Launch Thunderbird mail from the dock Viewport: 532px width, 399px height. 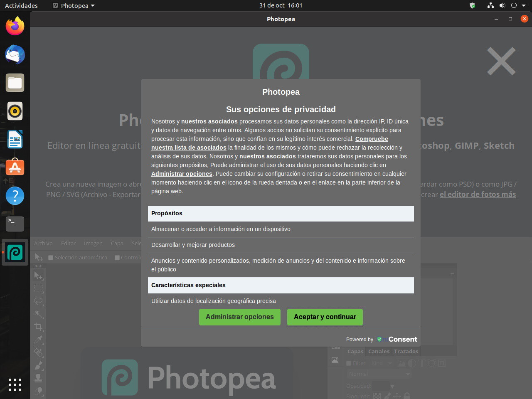pyautogui.click(x=15, y=54)
